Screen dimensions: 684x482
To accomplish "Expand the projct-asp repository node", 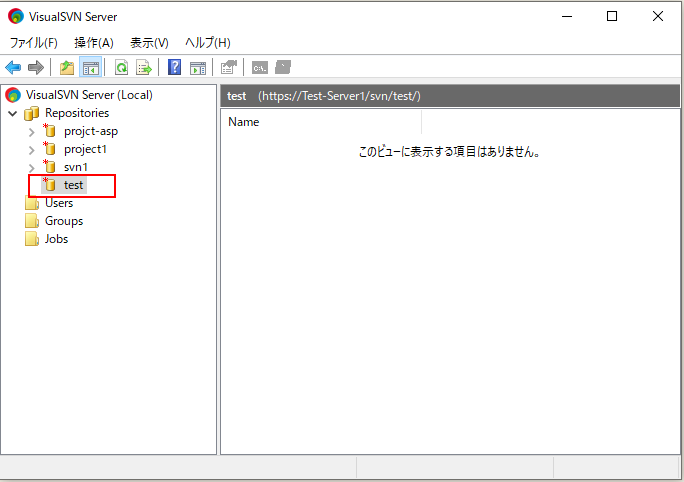I will [31, 132].
